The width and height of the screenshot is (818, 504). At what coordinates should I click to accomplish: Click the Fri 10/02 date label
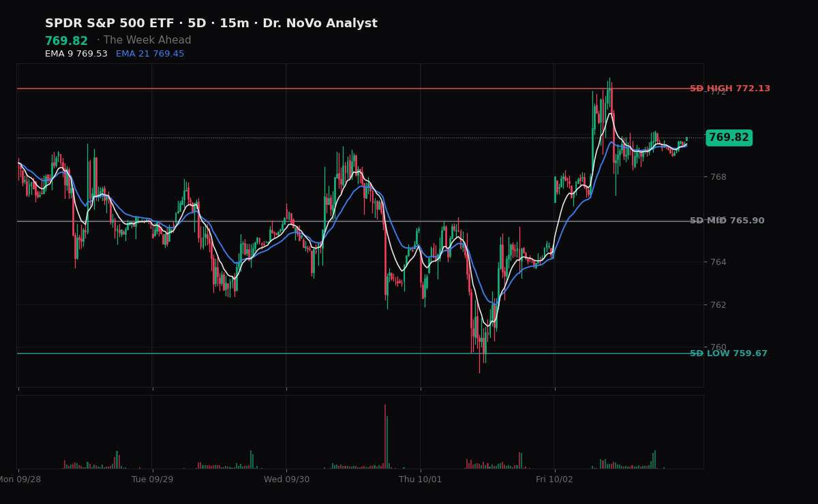pyautogui.click(x=554, y=479)
